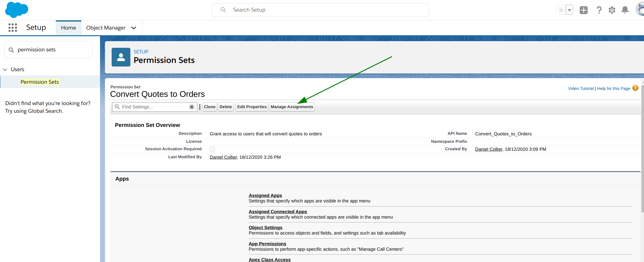Open the Object Manager tab
The height and width of the screenshot is (262, 644).
106,28
